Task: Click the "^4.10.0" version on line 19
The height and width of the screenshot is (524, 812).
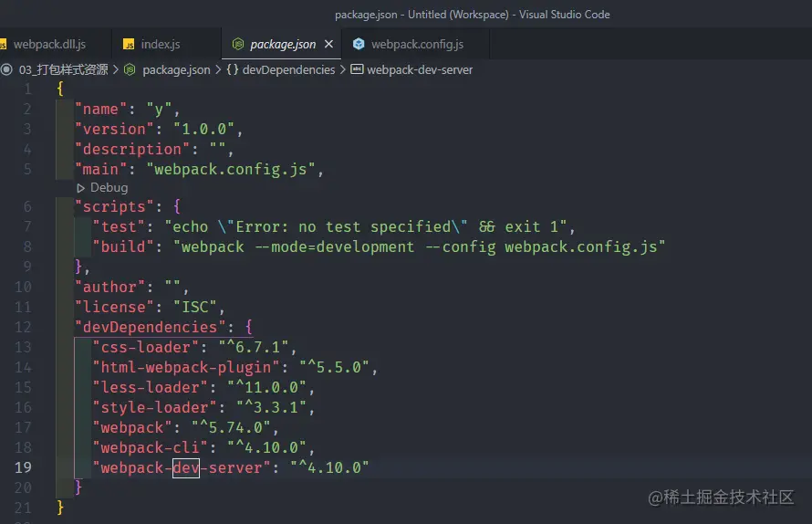Action: [x=329, y=467]
